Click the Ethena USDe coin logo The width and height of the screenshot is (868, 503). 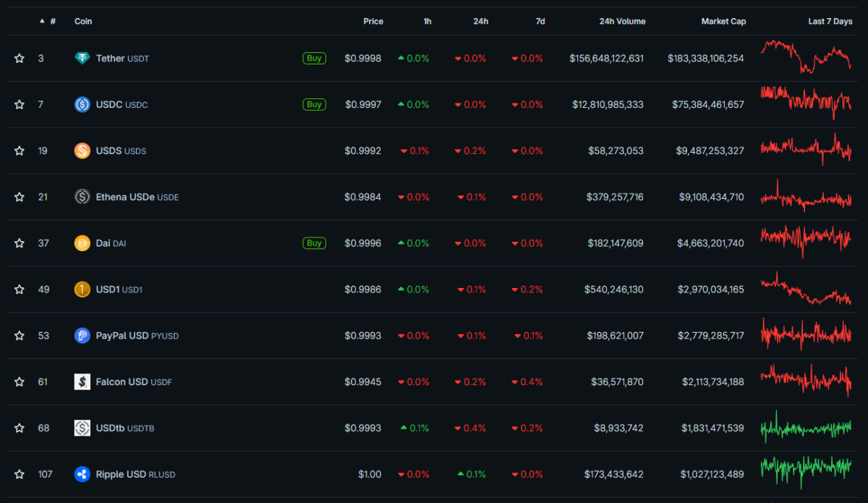point(82,196)
